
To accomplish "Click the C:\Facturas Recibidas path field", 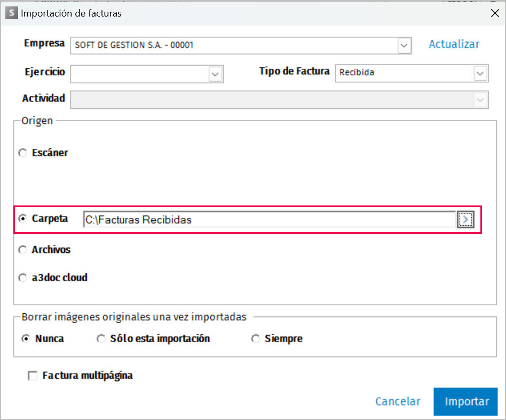I will click(270, 220).
